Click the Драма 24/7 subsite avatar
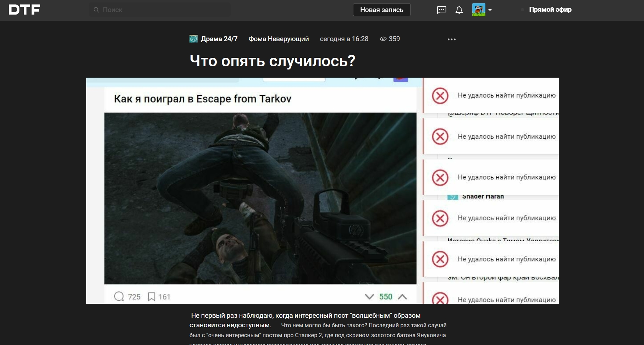The height and width of the screenshot is (345, 644). (x=193, y=39)
